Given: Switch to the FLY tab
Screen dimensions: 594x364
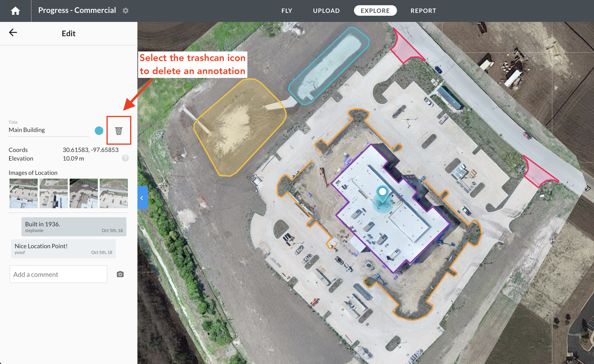Looking at the screenshot, I should pos(287,10).
